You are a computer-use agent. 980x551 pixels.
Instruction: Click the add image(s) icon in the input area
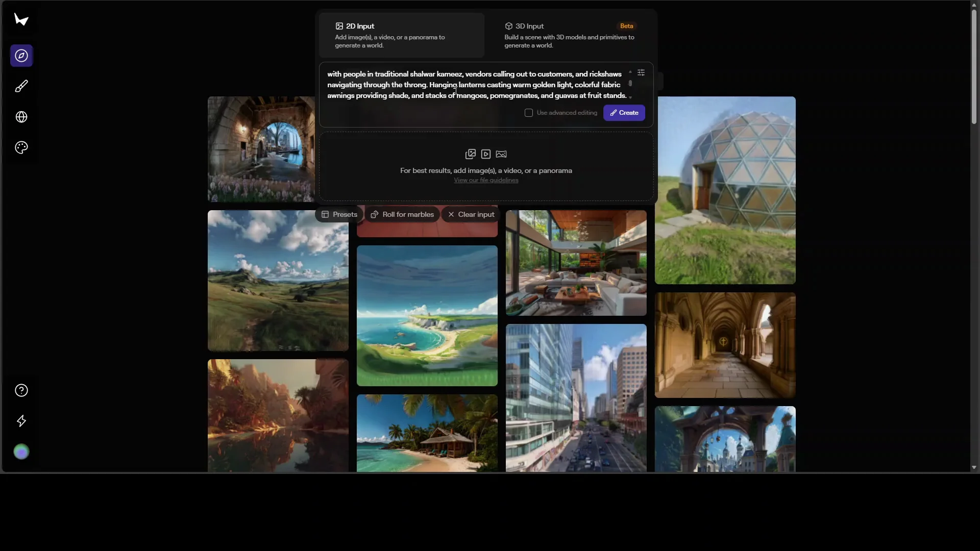tap(471, 154)
